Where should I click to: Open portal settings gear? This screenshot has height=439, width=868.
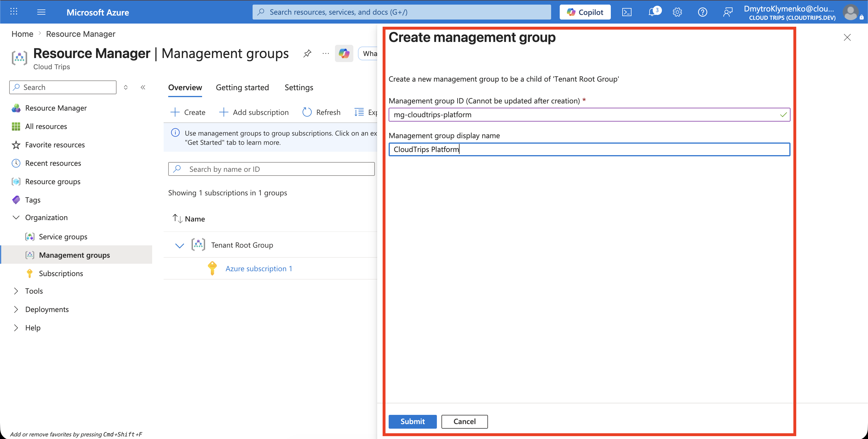pyautogui.click(x=677, y=12)
